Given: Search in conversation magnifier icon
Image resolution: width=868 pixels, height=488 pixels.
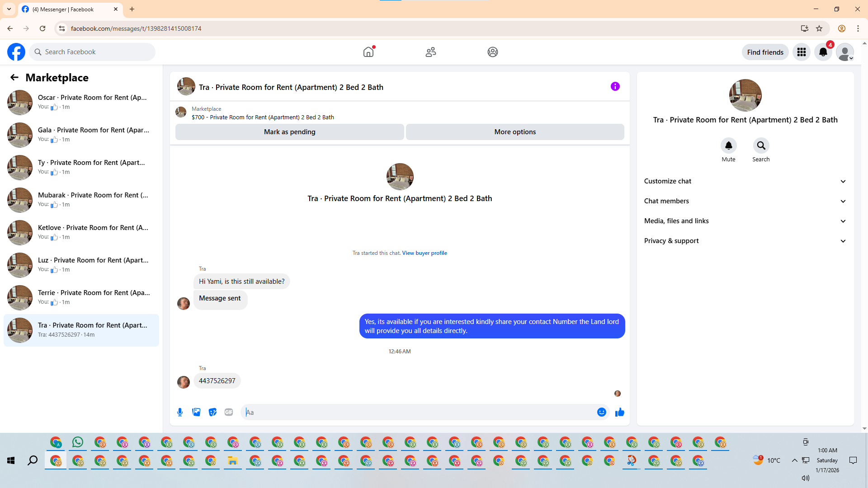Looking at the screenshot, I should 761,145.
